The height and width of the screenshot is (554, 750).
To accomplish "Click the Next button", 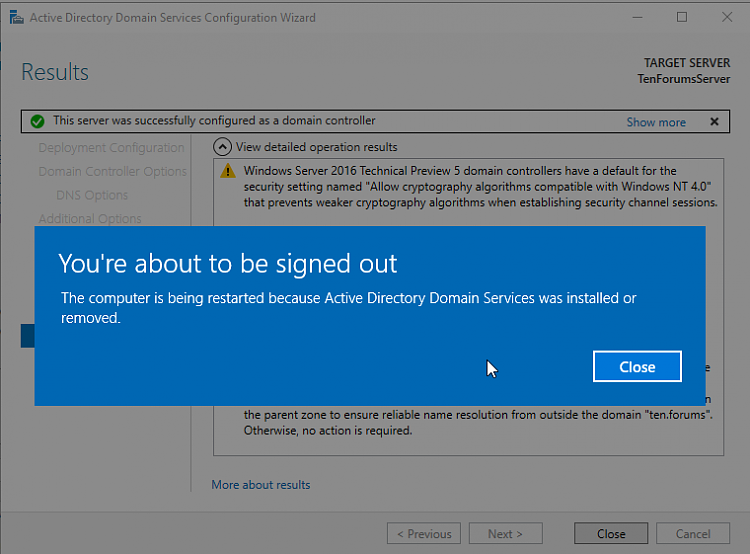I will (506, 533).
